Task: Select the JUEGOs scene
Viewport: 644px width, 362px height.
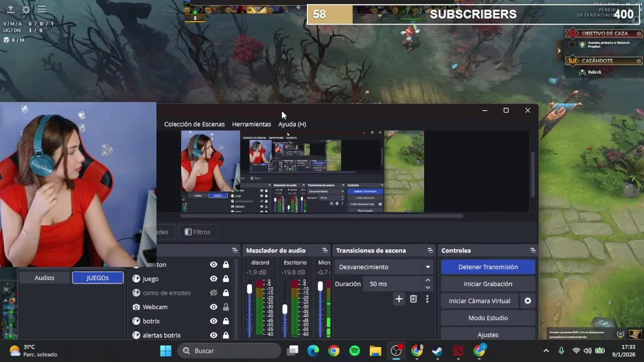Action: coord(98,278)
